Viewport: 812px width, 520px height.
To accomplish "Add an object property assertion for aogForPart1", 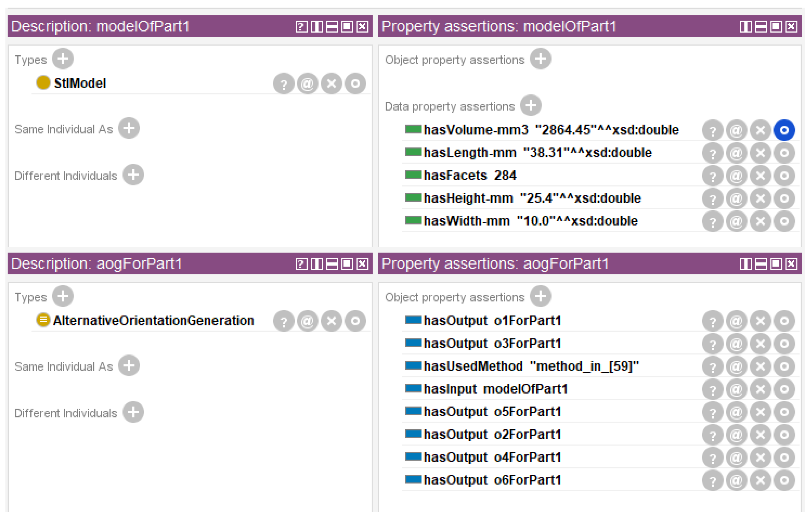I will (x=540, y=296).
